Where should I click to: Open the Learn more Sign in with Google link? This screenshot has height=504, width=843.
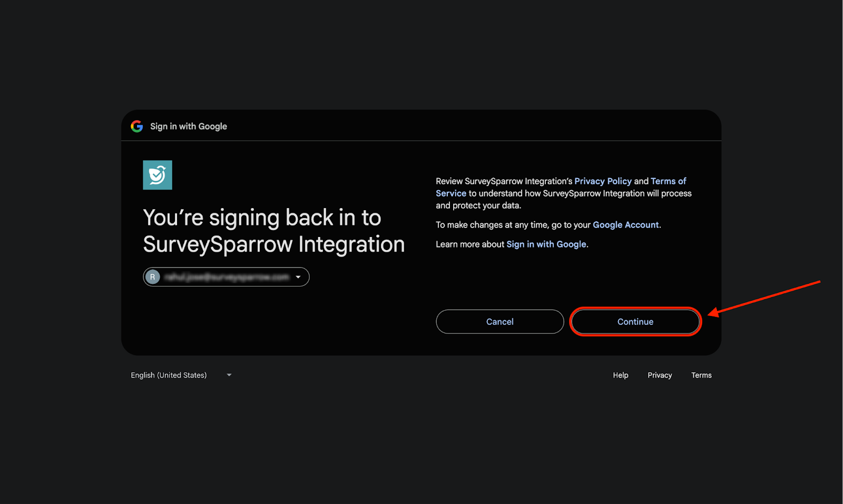(546, 244)
